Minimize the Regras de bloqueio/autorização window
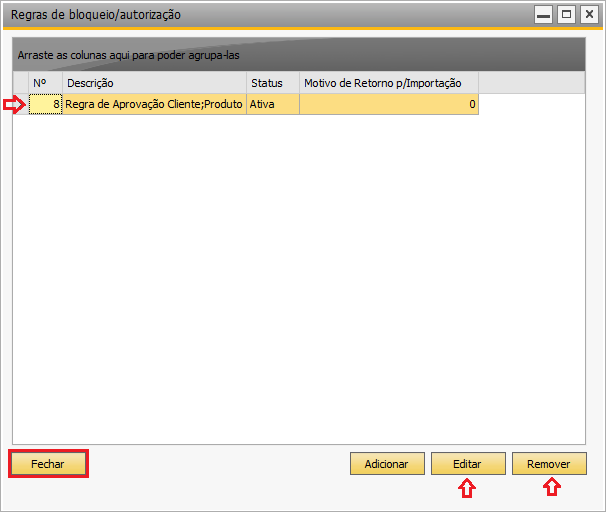The height and width of the screenshot is (512, 606). (x=543, y=15)
